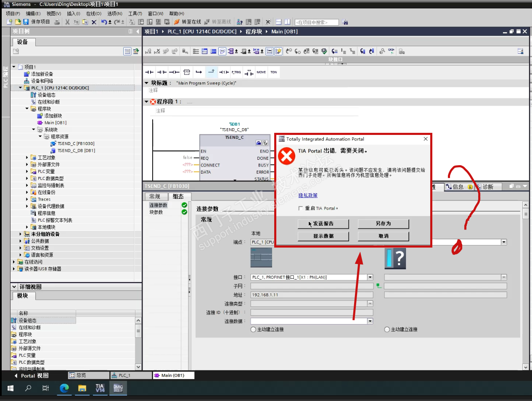Open the DIAG REF app on the taskbar
This screenshot has width=532, height=401.
pyautogui.click(x=118, y=388)
